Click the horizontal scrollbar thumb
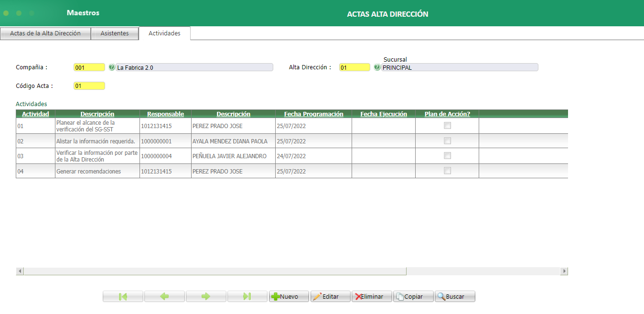Screen dimensions: 644x314 point(215,271)
